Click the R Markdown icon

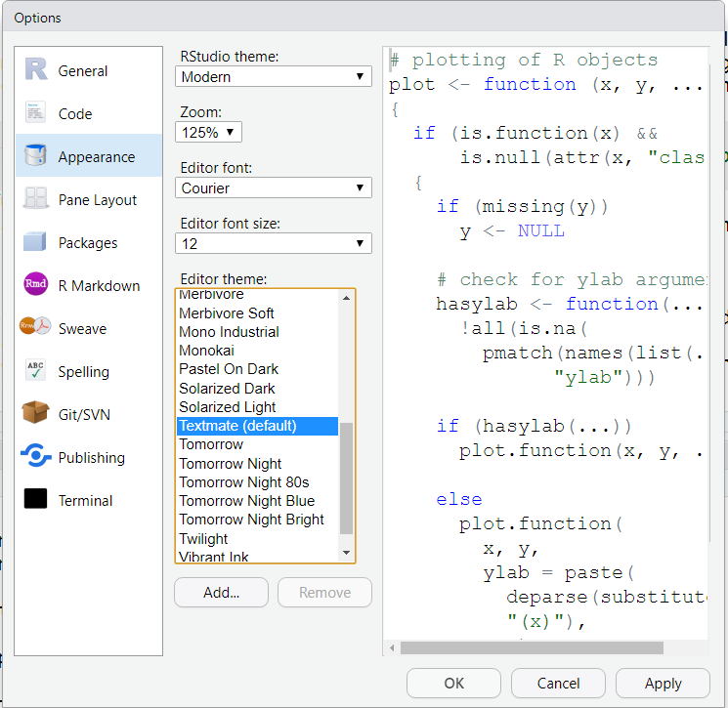click(36, 285)
